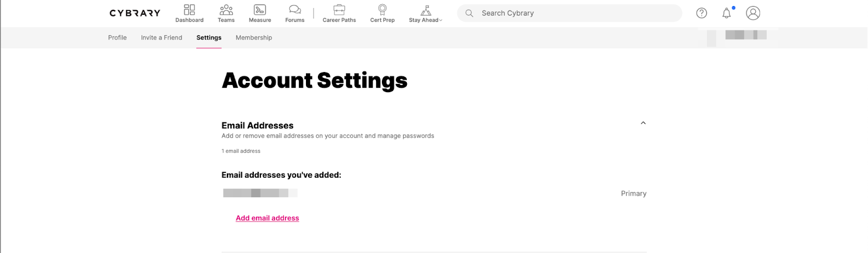Click the "1 email address" text
Screen dimensions: 868x253
coord(241,151)
